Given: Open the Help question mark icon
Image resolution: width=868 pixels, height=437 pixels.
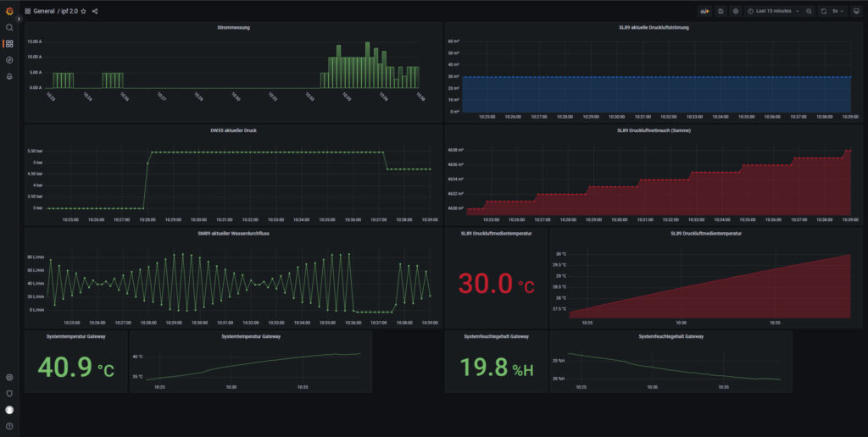Looking at the screenshot, I should pos(9,425).
